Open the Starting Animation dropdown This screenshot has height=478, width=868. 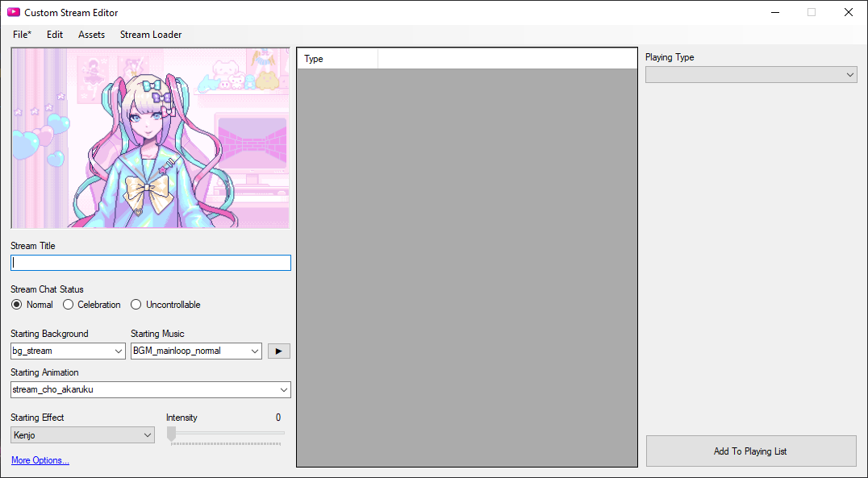(x=284, y=389)
